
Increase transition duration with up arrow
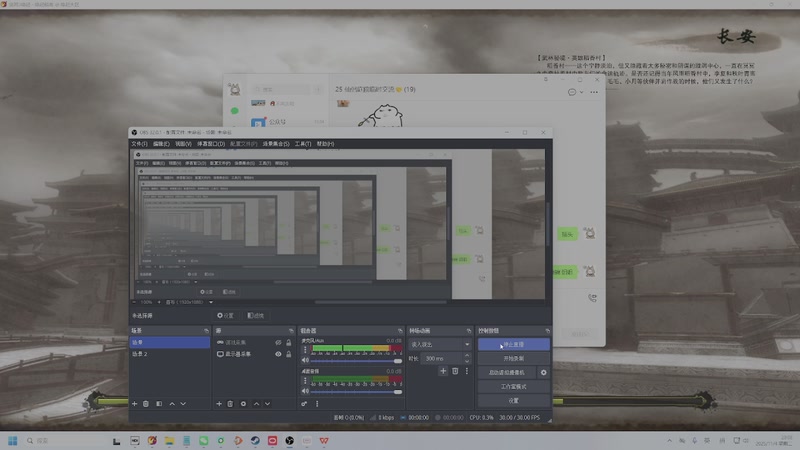(x=467, y=356)
